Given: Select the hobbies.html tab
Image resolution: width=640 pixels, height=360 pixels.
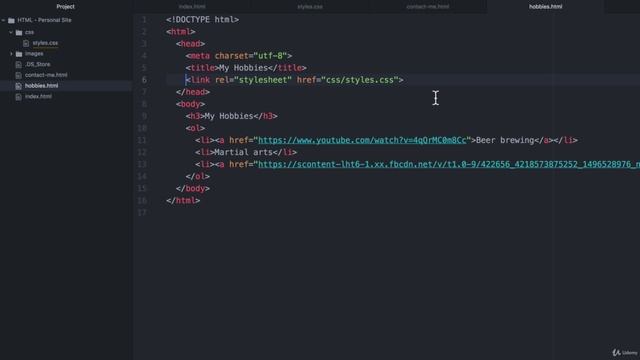Looking at the screenshot, I should [545, 7].
